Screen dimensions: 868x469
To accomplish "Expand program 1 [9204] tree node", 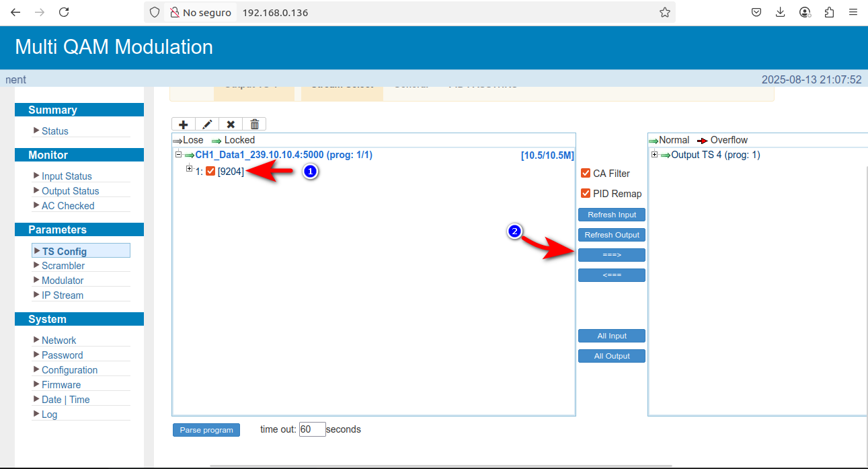I will (x=190, y=169).
